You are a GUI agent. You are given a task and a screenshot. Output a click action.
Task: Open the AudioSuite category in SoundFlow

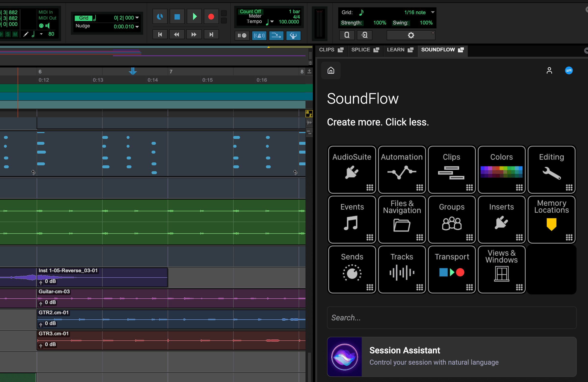[352, 170]
